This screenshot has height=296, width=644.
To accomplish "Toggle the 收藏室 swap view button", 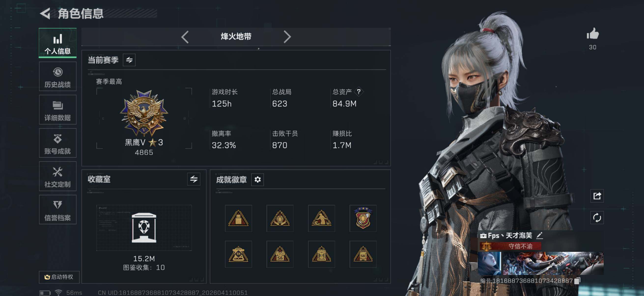I will pos(194,179).
